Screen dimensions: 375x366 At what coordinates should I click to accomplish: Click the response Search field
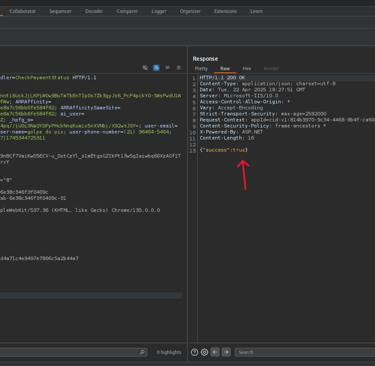point(305,352)
